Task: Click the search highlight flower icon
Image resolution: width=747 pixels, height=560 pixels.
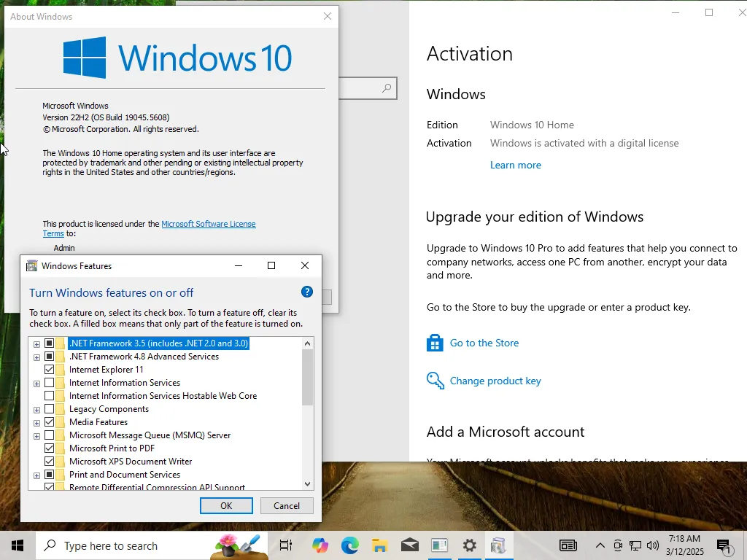Action: (239, 545)
